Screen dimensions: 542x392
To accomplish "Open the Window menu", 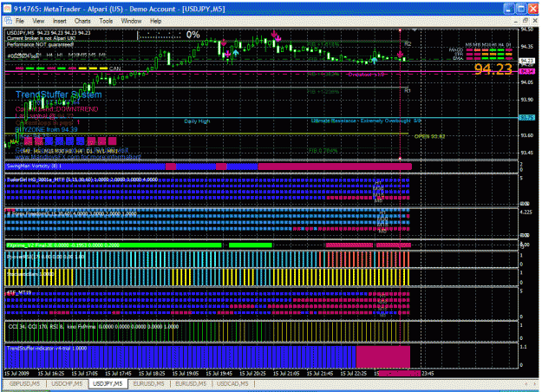I will (x=131, y=21).
